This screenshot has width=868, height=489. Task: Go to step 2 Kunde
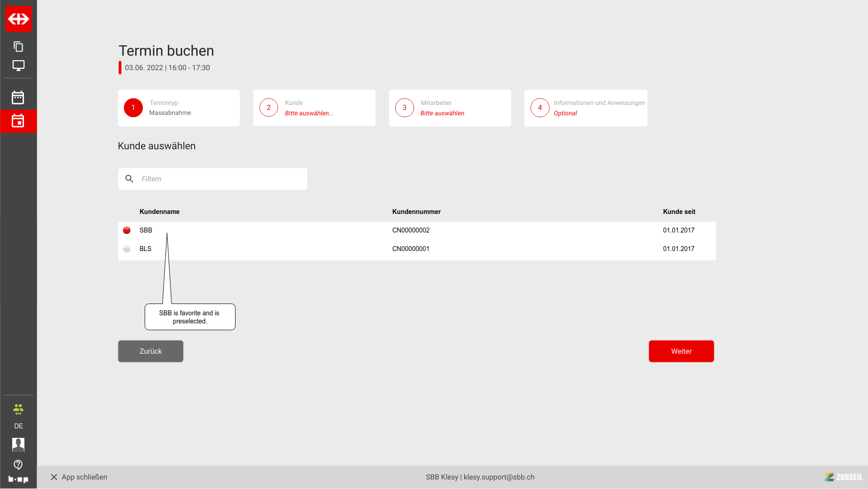[314, 108]
